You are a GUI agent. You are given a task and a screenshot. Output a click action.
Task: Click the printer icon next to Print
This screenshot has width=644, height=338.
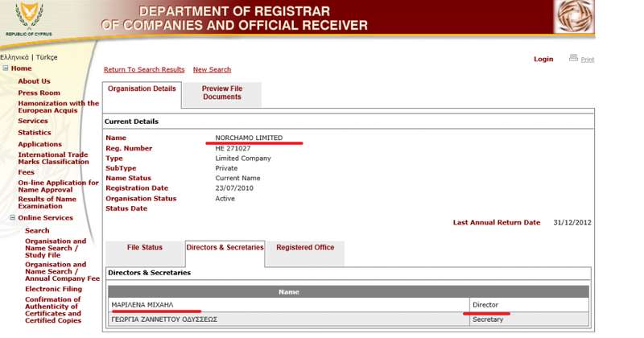(573, 58)
